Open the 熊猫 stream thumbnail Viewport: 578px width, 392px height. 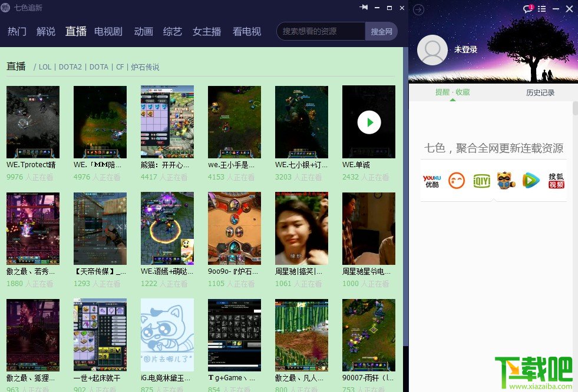coord(167,122)
